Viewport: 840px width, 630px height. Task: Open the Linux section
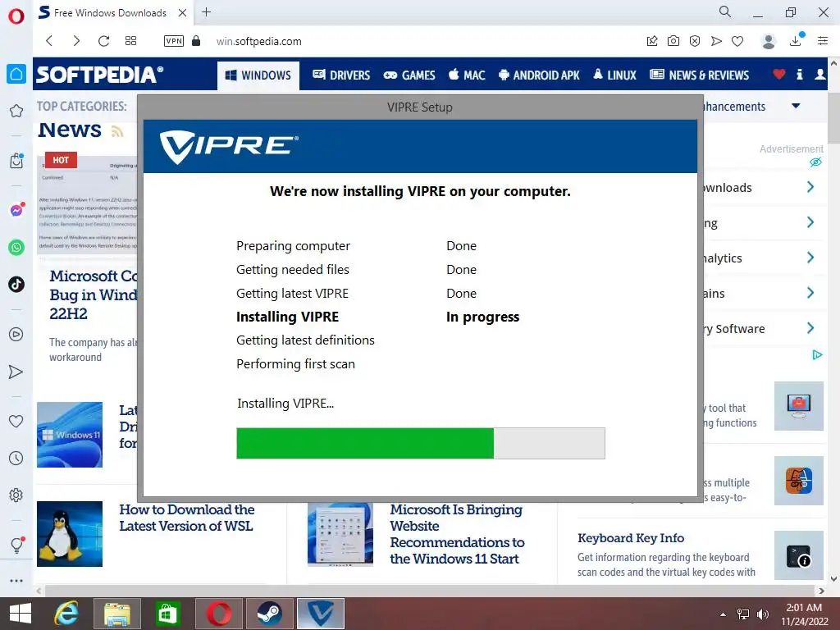click(x=614, y=75)
